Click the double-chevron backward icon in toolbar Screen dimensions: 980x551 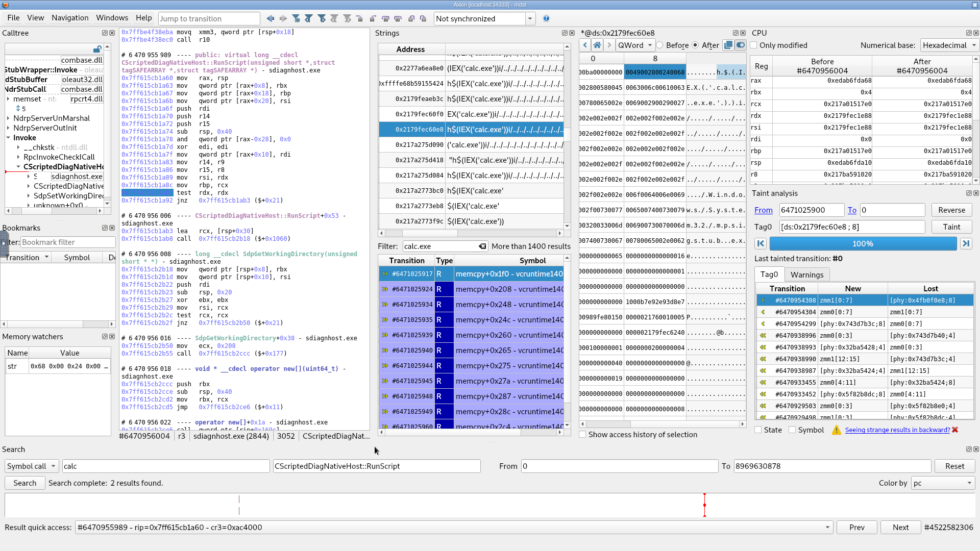coord(334,18)
